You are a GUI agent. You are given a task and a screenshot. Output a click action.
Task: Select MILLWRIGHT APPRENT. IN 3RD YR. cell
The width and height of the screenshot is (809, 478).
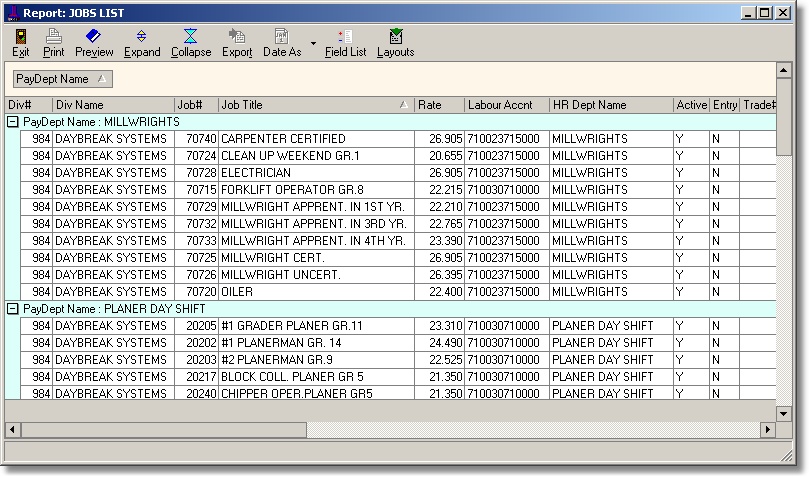coord(316,224)
